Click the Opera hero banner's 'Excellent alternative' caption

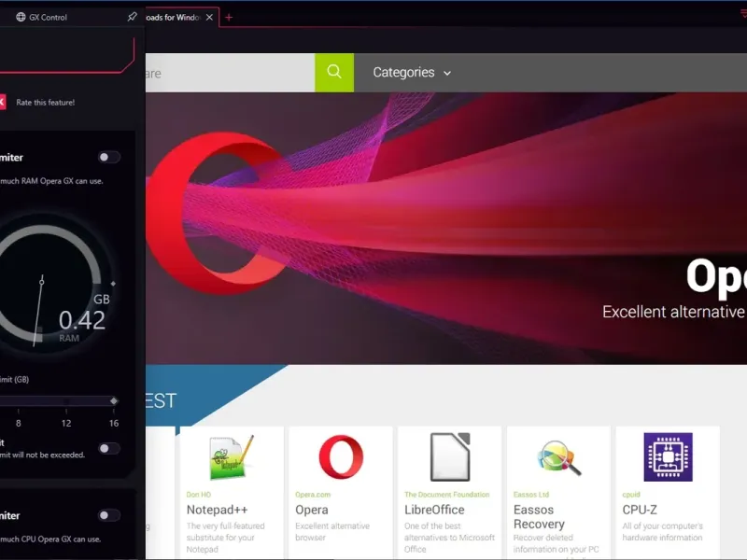673,312
